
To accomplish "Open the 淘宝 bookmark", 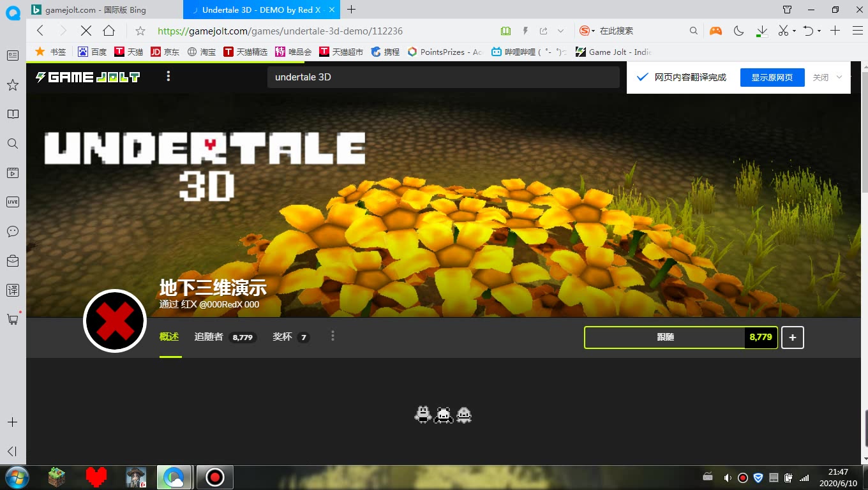I will tap(202, 52).
